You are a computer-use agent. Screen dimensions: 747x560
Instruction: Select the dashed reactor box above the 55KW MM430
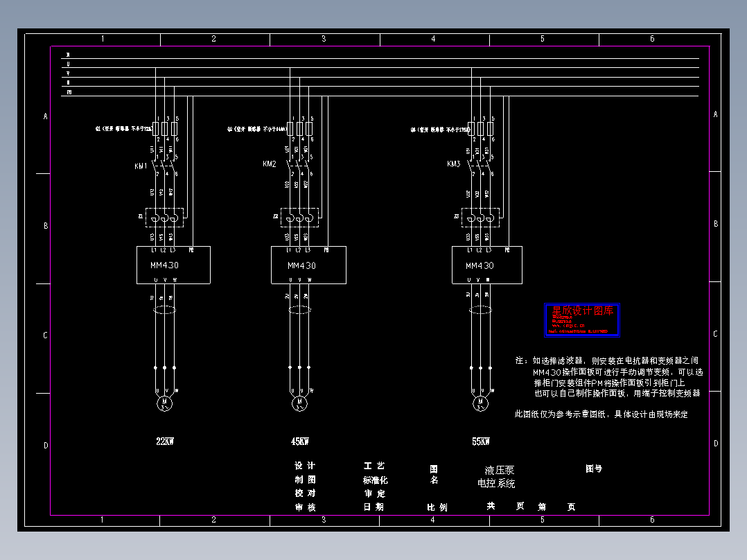click(x=480, y=218)
